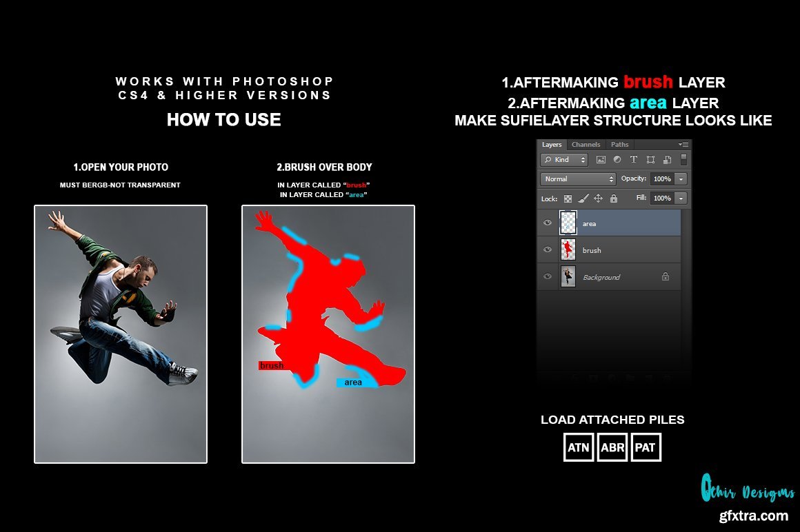Lock transparent pixels checkerboard icon

tap(568, 198)
